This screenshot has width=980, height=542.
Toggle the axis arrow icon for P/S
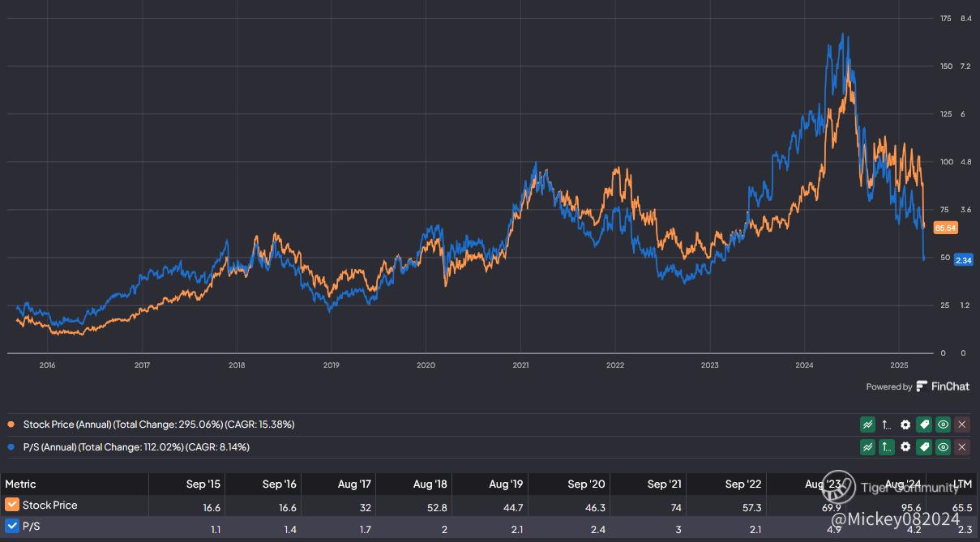[887, 446]
